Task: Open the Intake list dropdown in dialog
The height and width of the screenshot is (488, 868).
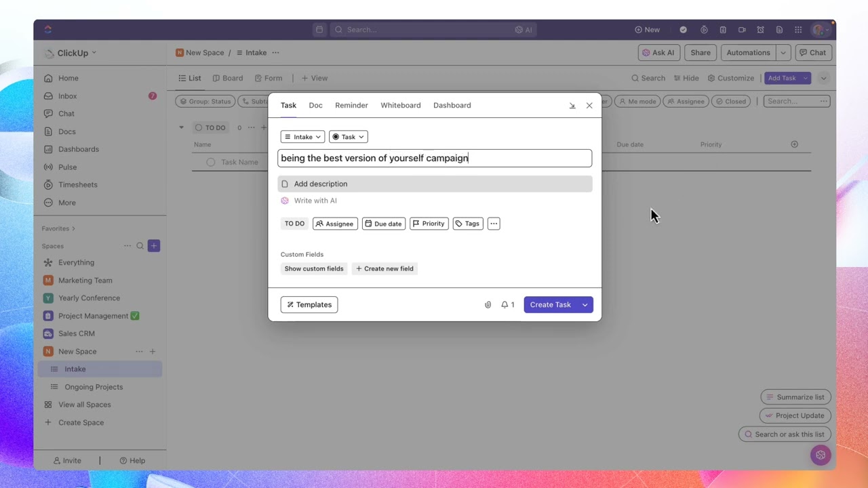Action: click(x=302, y=137)
